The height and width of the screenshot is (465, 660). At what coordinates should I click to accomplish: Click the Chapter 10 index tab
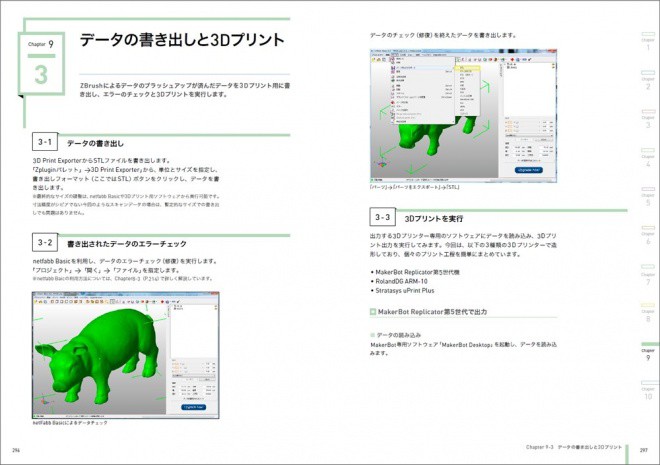648,391
